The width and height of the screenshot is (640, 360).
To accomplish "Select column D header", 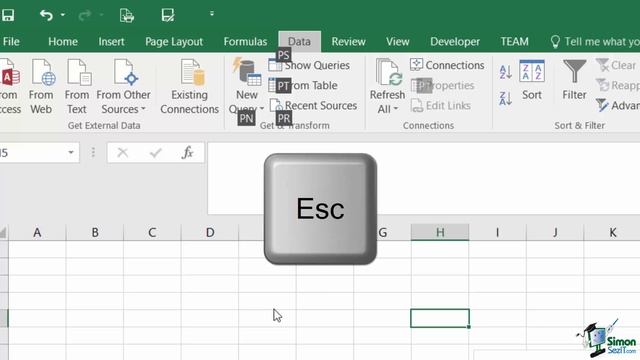I will [210, 233].
